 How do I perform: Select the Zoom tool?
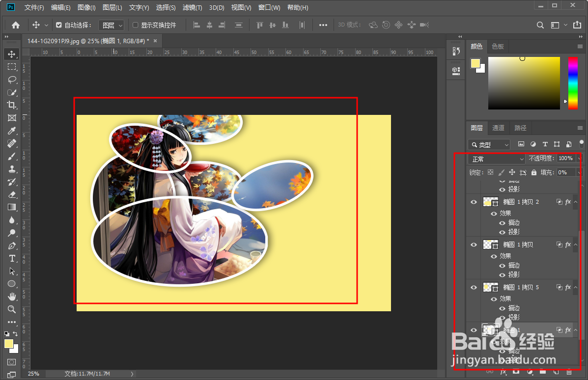[12, 309]
